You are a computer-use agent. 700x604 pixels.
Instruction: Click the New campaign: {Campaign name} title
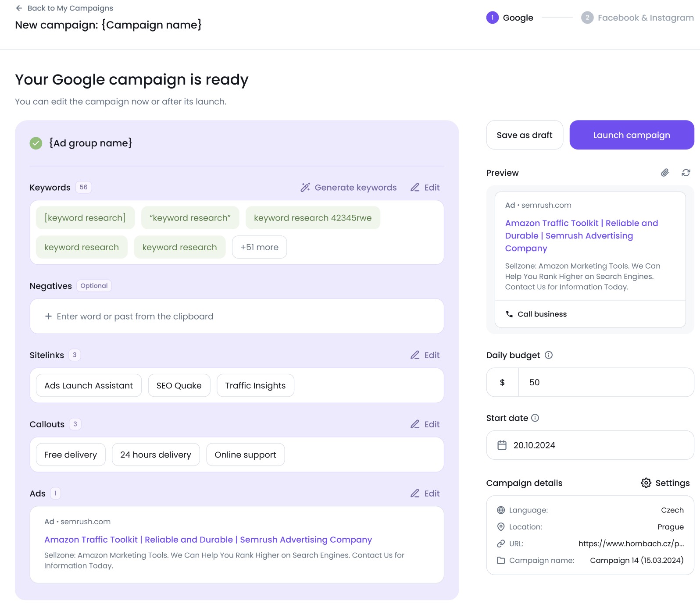(x=108, y=25)
